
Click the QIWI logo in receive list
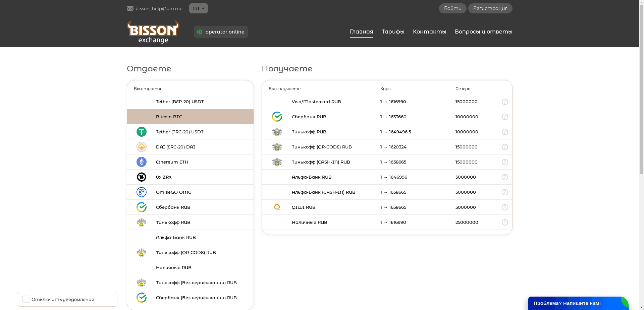tap(277, 207)
